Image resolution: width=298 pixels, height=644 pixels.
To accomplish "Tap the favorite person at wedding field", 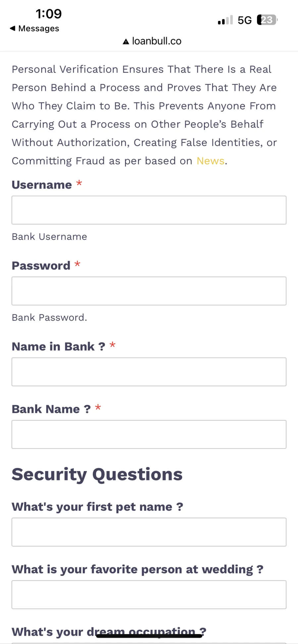I will click(149, 595).
